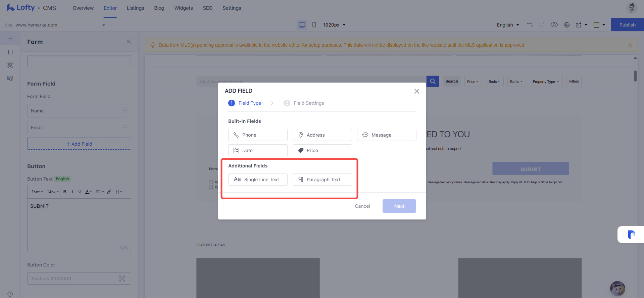Toggle italic formatting
Image resolution: width=644 pixels, height=298 pixels.
72,192
